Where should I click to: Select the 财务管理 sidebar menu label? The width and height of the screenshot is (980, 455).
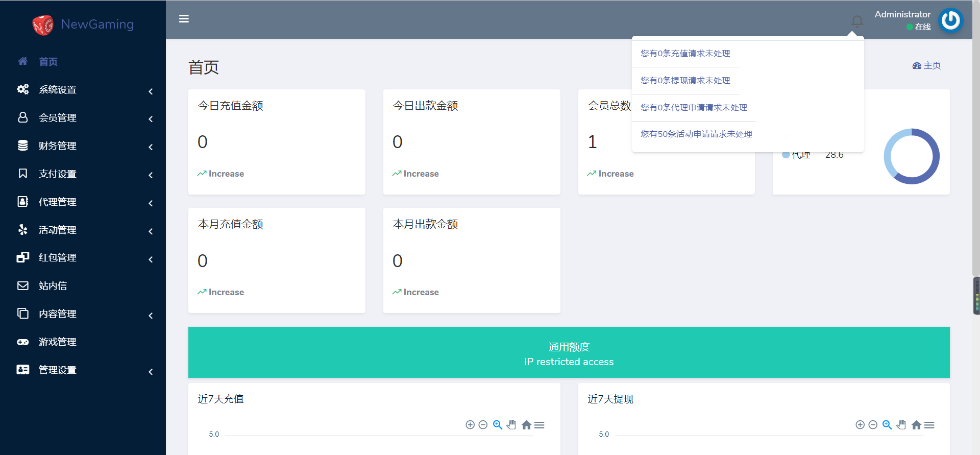pyautogui.click(x=58, y=146)
